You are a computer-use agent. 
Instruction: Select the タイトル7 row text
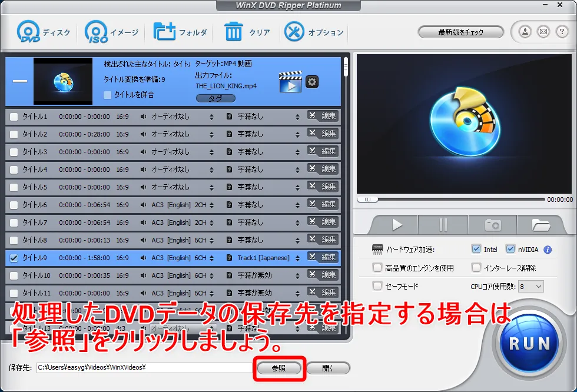35,222
